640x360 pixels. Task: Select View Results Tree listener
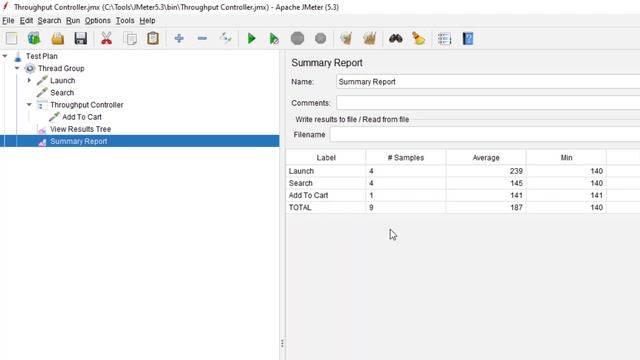pyautogui.click(x=80, y=129)
